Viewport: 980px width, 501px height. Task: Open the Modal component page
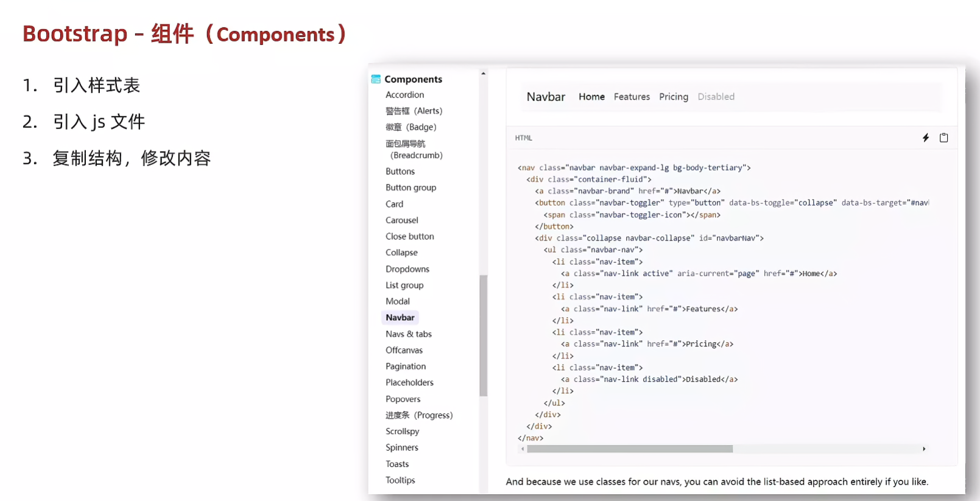click(397, 301)
